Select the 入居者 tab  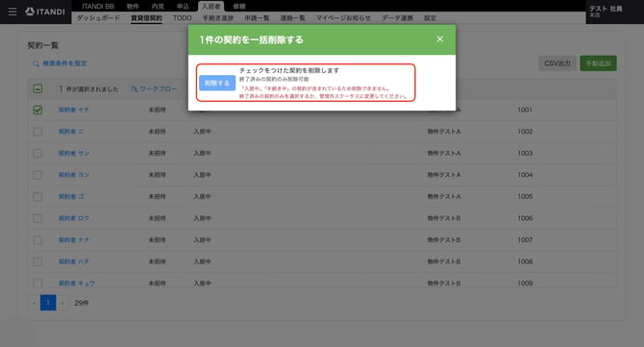[x=211, y=6]
